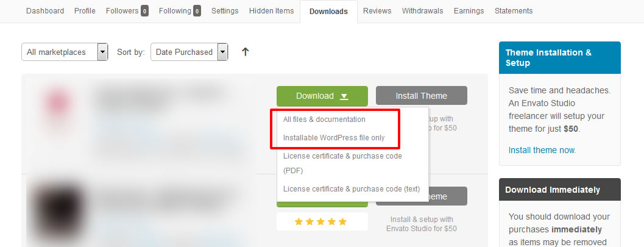Screen dimensions: 644x247
Task: Open the Statements tab
Action: (514, 11)
